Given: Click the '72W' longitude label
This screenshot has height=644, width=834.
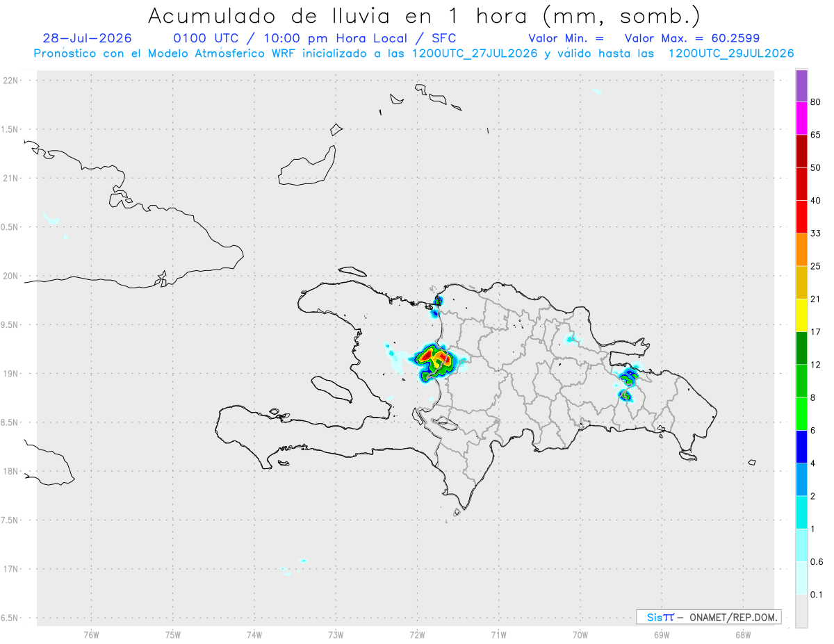Looking at the screenshot, I should coord(417,634).
